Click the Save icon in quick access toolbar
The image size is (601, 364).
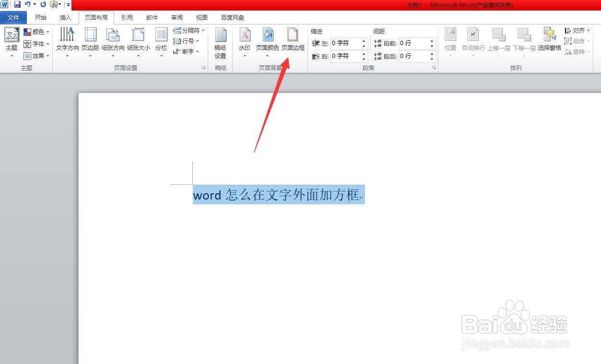[17, 4]
